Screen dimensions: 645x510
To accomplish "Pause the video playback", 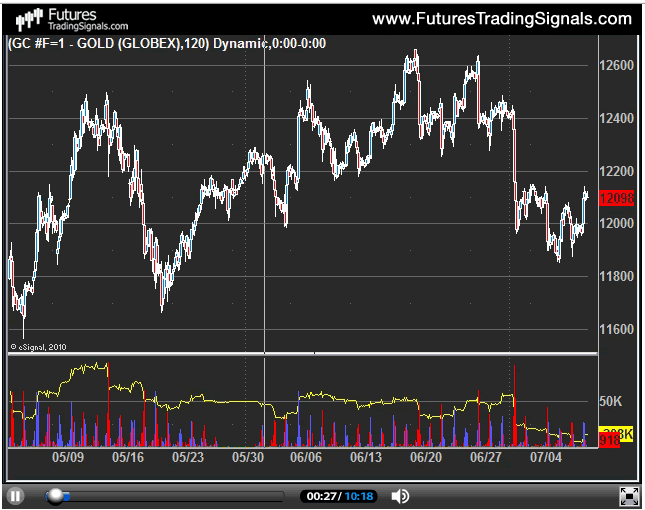I will pos(16,496).
